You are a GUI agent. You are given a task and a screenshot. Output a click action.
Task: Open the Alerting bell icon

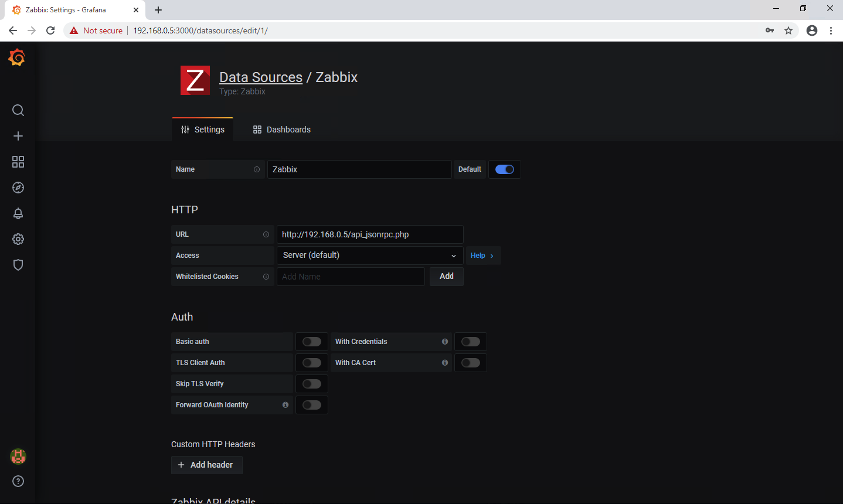(18, 213)
